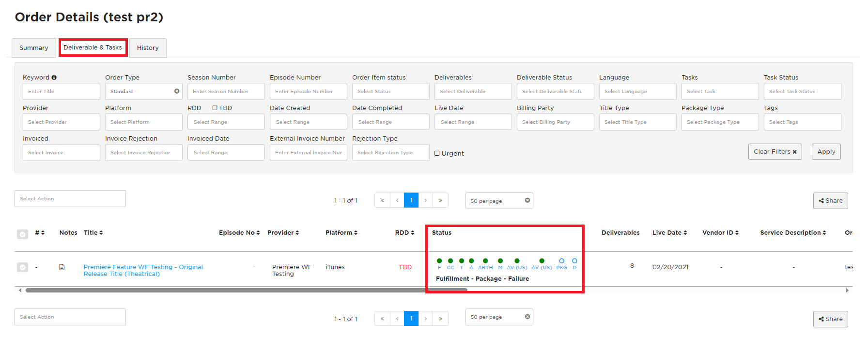Screen dimensions: 868x340
Task: Click the CC status dot
Action: (x=450, y=261)
